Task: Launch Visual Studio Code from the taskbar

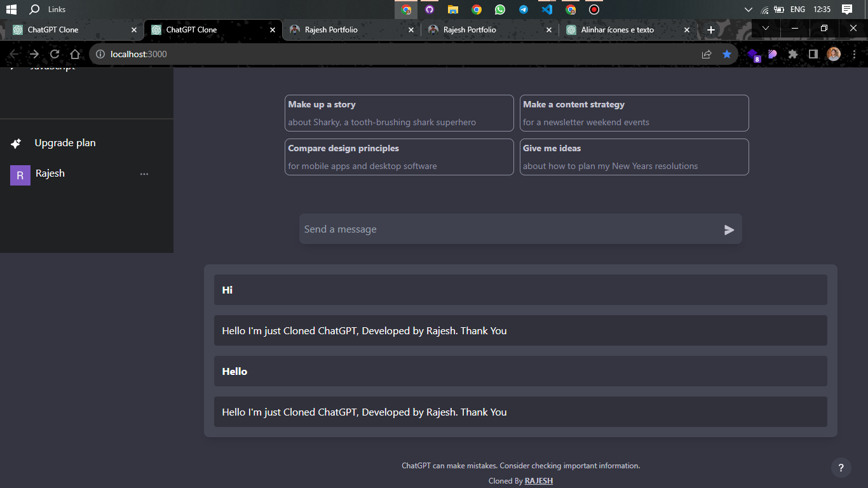Action: click(546, 10)
